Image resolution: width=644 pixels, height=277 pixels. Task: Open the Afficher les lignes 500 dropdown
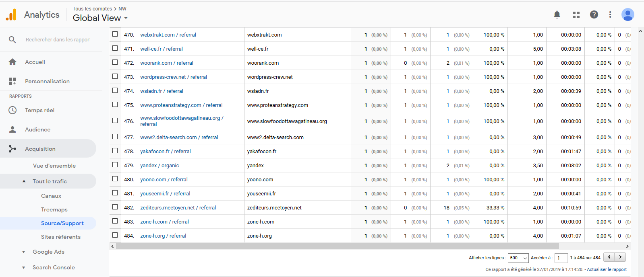(518, 258)
